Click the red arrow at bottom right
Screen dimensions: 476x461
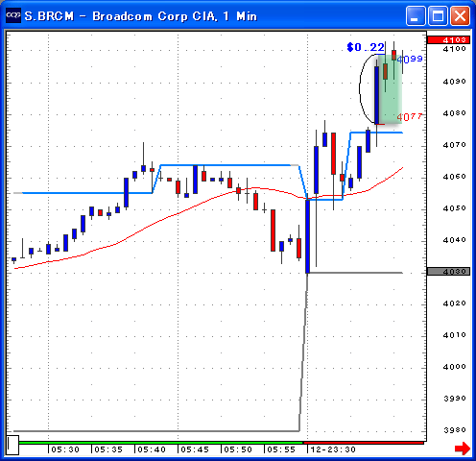click(x=463, y=449)
